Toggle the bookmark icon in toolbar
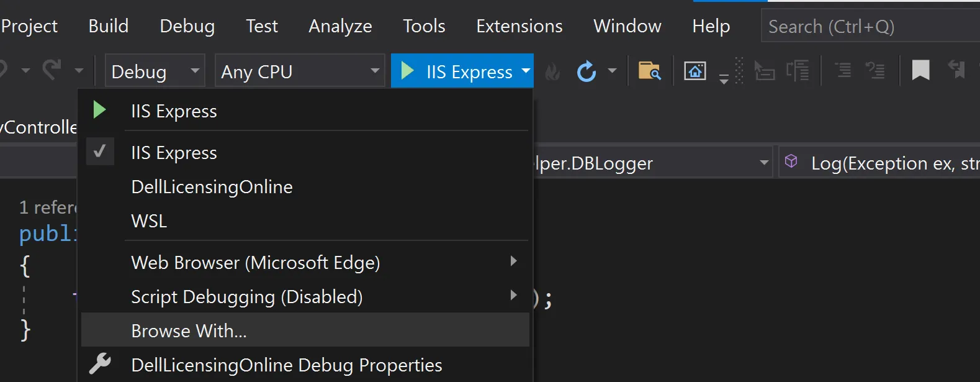980x382 pixels. click(920, 70)
